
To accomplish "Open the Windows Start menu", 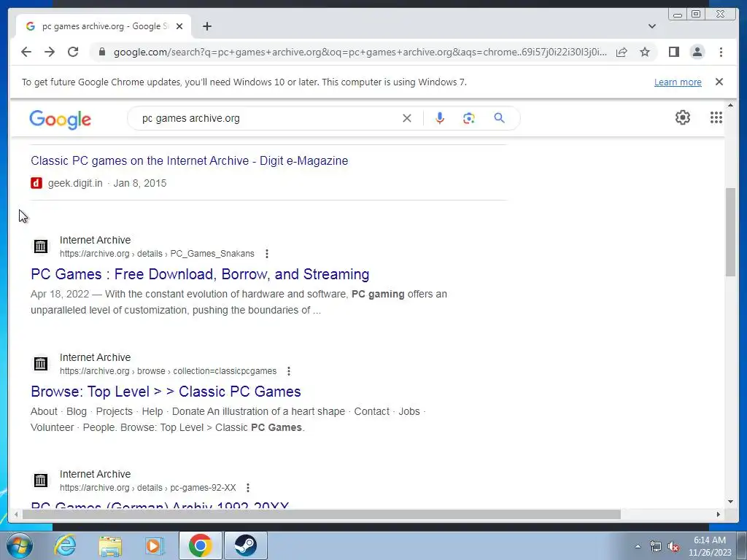I will (x=19, y=545).
